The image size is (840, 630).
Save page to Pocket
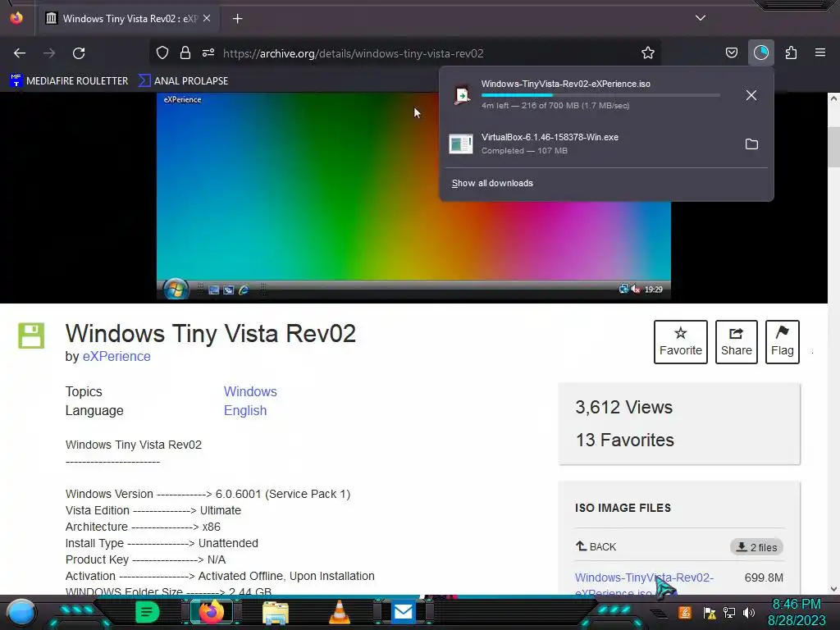point(731,52)
